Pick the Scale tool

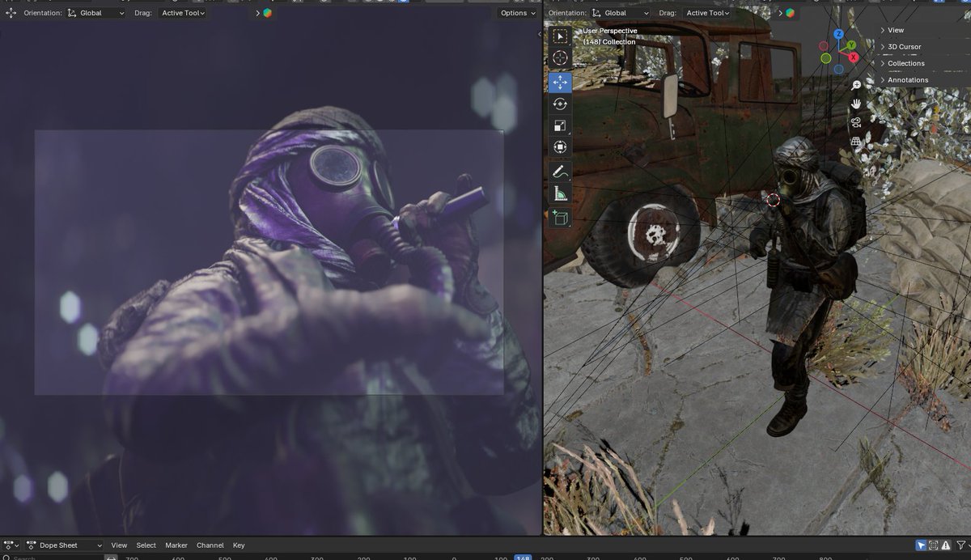[x=560, y=125]
